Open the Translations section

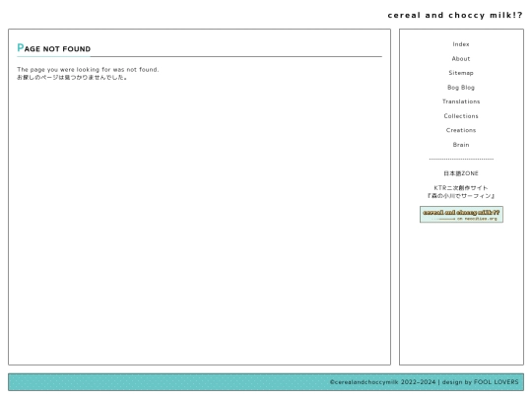pyautogui.click(x=461, y=101)
